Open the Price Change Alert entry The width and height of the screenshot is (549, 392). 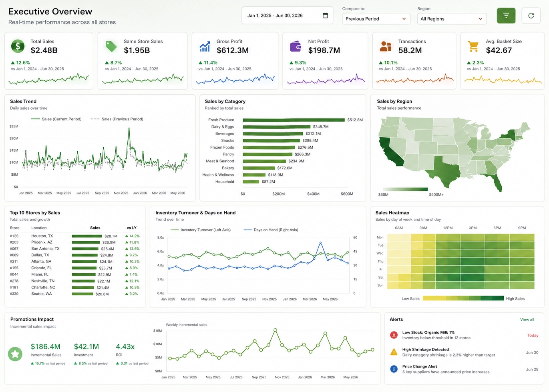(x=464, y=369)
